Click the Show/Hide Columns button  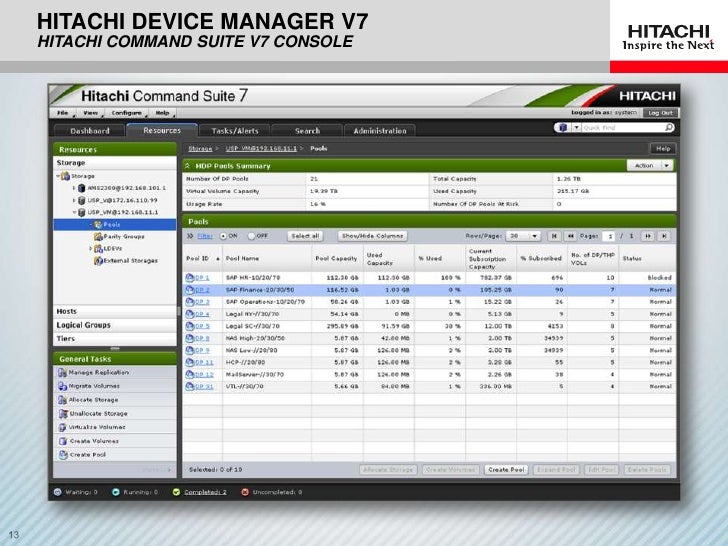[x=372, y=236]
